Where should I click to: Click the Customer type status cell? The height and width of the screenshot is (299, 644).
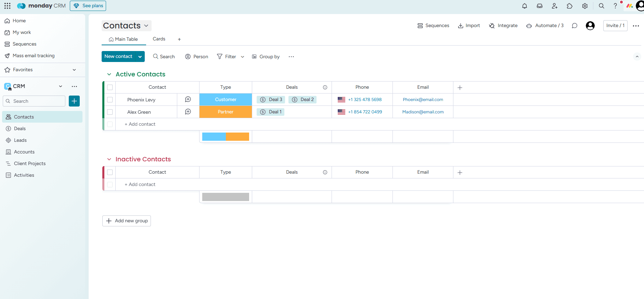coord(226,100)
